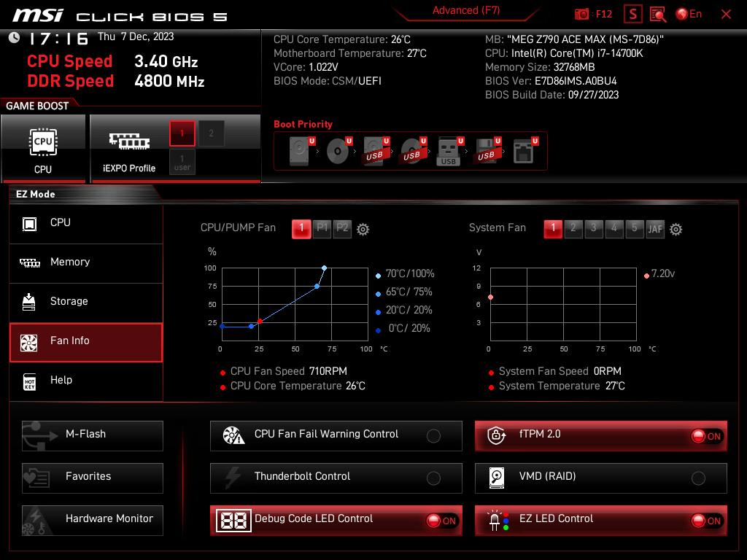747x560 pixels.
Task: Enable the VMD (RAID) option
Action: click(x=698, y=478)
